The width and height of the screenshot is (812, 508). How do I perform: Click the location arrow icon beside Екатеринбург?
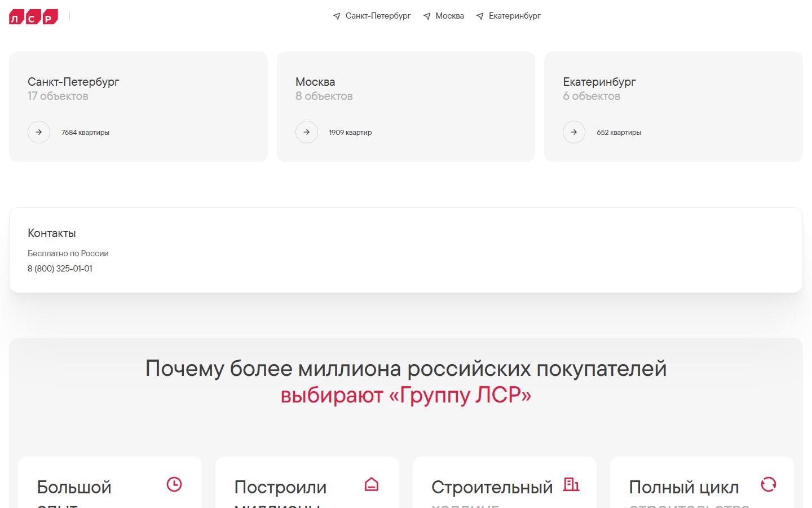pos(480,16)
